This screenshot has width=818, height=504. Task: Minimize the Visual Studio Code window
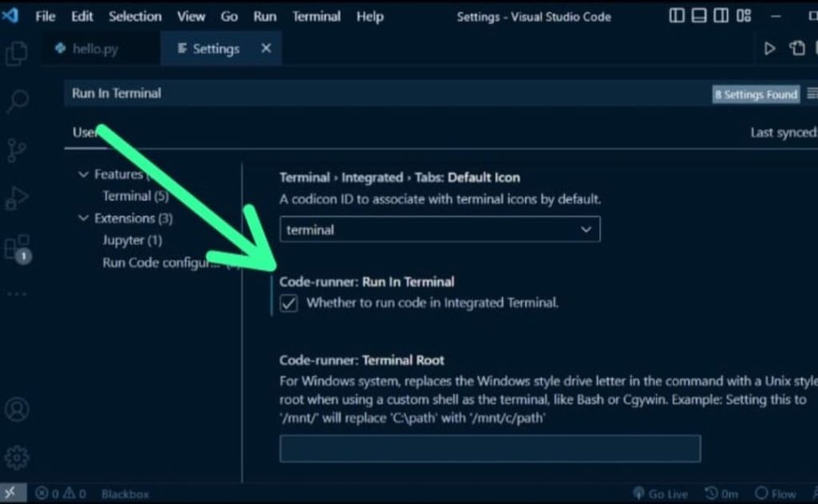click(x=776, y=16)
